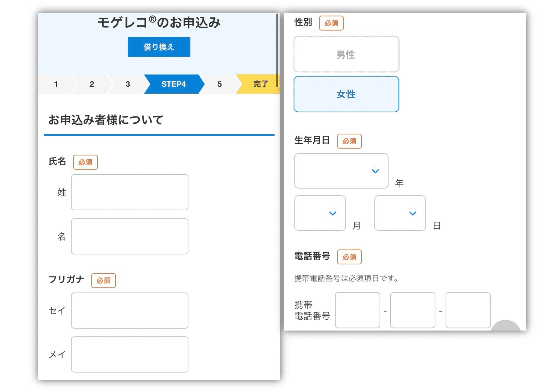The image size is (538, 392).
Task: Click the 携帯電話番号は必須項目です note
Action: coord(346,278)
